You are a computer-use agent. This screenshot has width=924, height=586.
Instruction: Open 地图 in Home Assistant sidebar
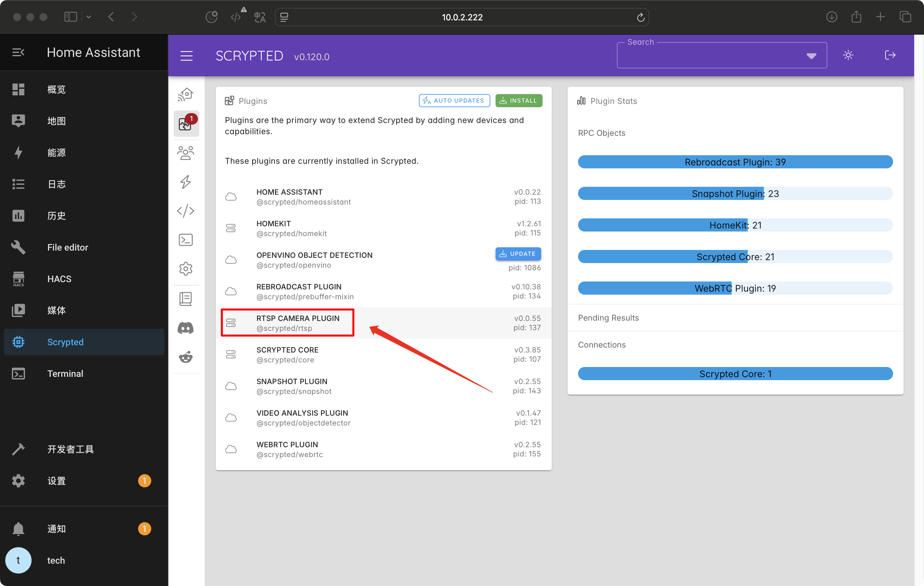pos(84,121)
